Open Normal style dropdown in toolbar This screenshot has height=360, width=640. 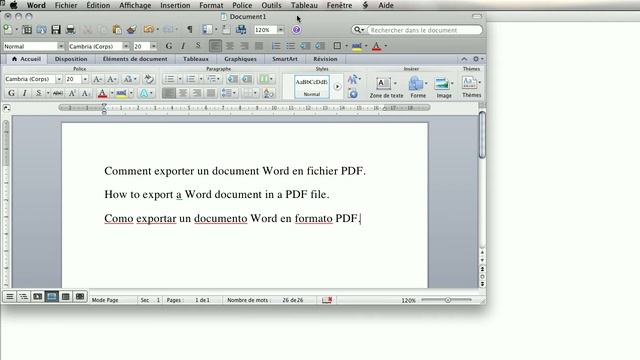(x=61, y=46)
